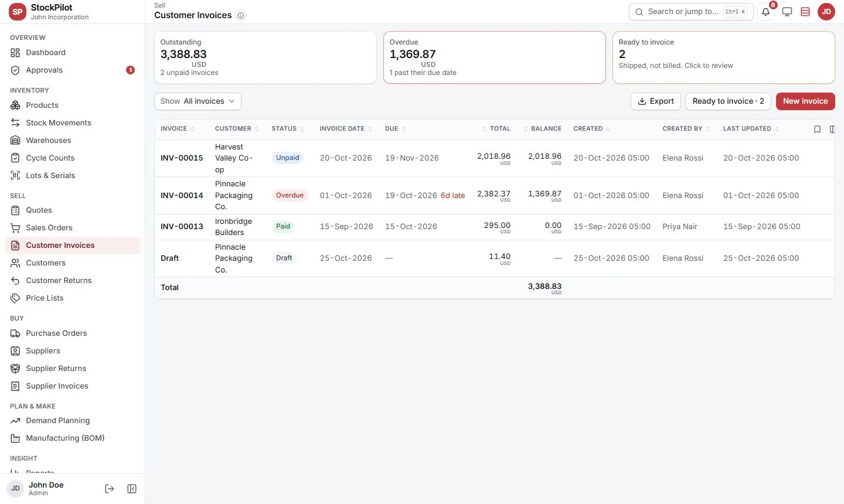The image size is (844, 504).
Task: Sort by the Total column
Action: (x=496, y=129)
